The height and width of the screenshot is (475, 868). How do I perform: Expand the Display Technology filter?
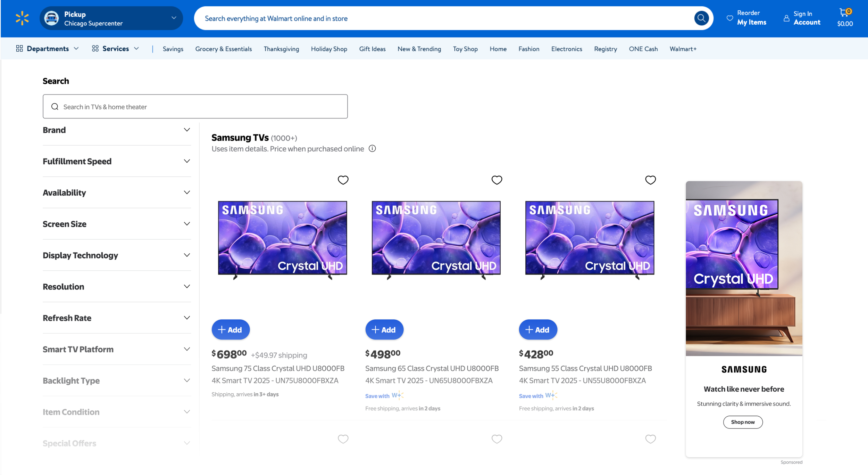[117, 255]
